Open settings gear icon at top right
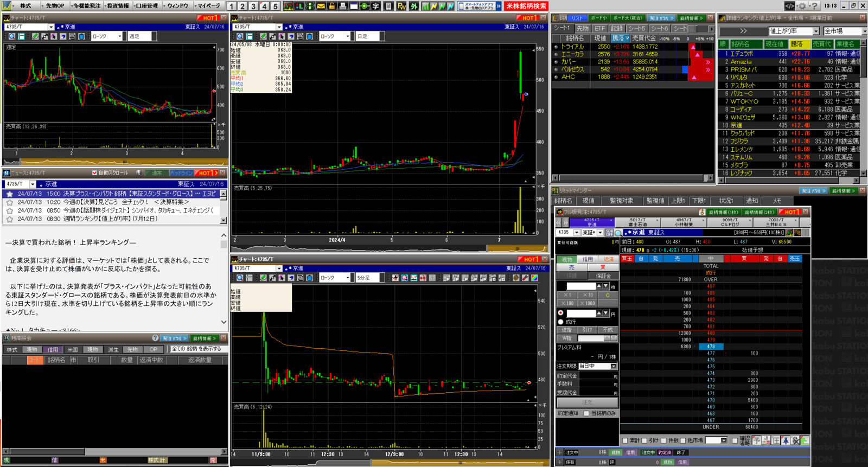Image resolution: width=868 pixels, height=467 pixels. pos(802,6)
